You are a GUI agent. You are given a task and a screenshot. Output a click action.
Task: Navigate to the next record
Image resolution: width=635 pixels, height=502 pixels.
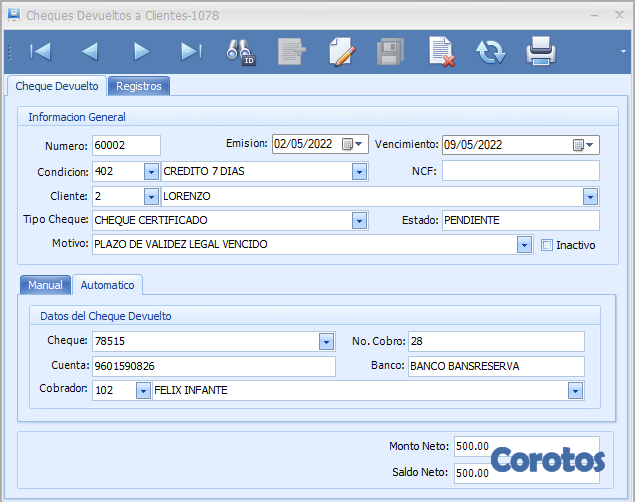click(141, 51)
